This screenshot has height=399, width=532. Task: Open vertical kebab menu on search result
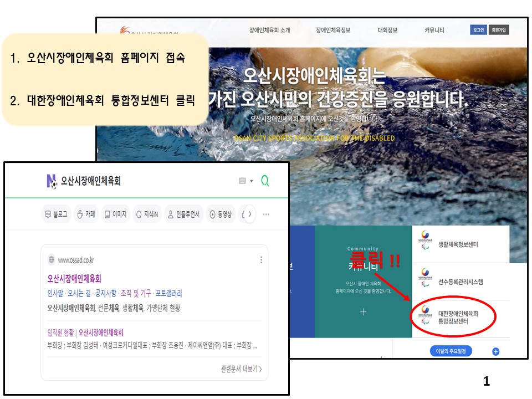[261, 260]
